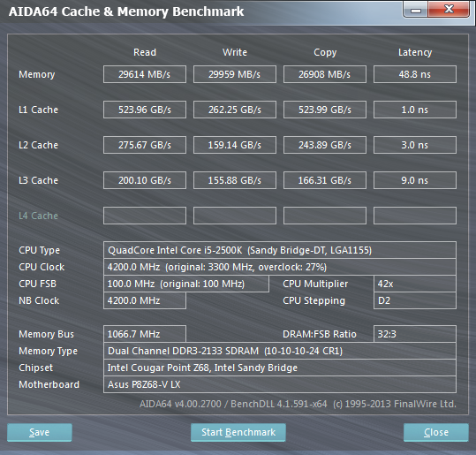Click the CPU Clock 4200.0 MHz field
This screenshot has height=455, width=476.
pos(280,267)
